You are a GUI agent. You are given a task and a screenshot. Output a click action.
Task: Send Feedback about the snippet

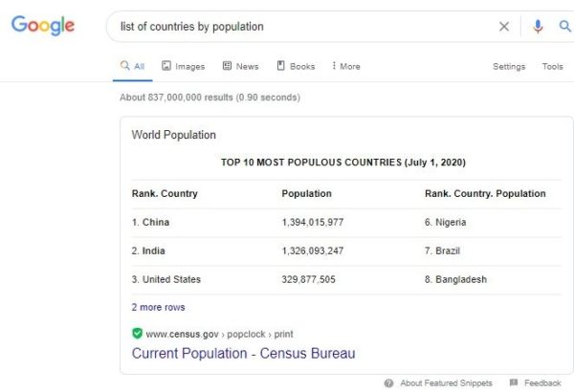point(542,383)
